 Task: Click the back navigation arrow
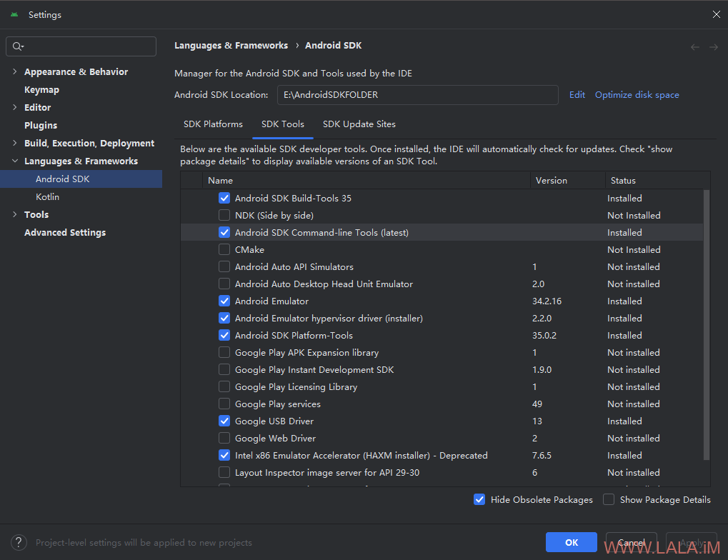pos(695,47)
